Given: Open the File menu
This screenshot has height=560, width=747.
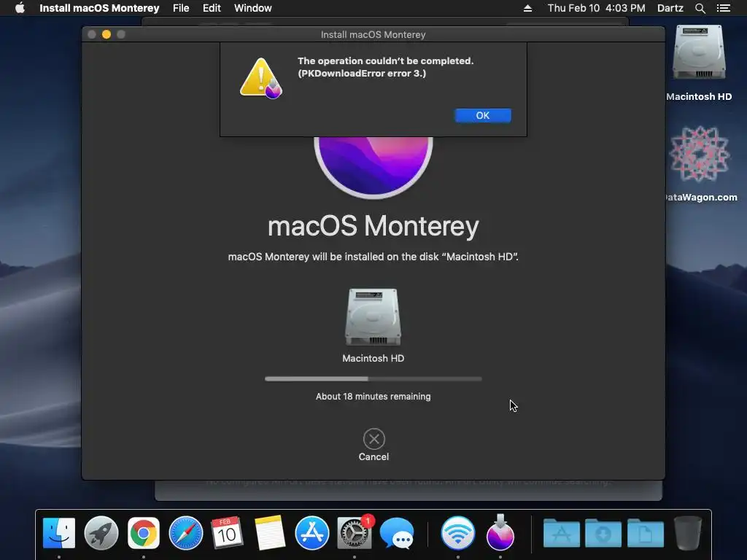Looking at the screenshot, I should click(x=181, y=8).
